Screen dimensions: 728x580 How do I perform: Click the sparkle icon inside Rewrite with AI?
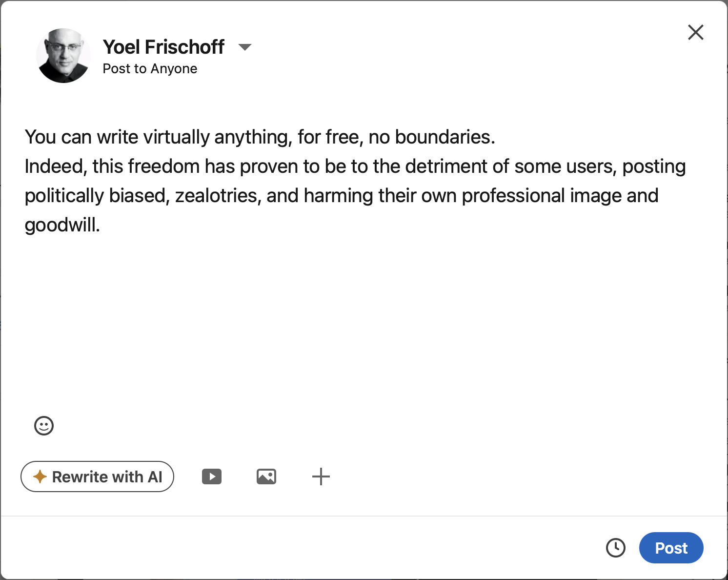pos(40,476)
